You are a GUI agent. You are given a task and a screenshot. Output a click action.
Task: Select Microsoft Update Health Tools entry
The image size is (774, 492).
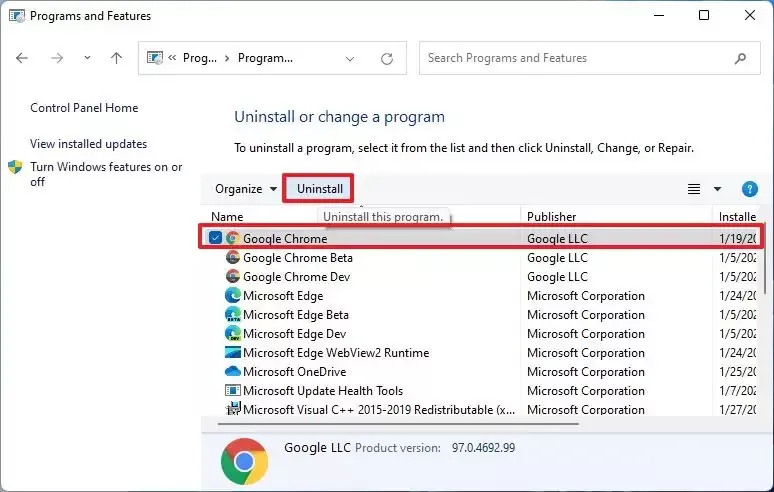323,391
